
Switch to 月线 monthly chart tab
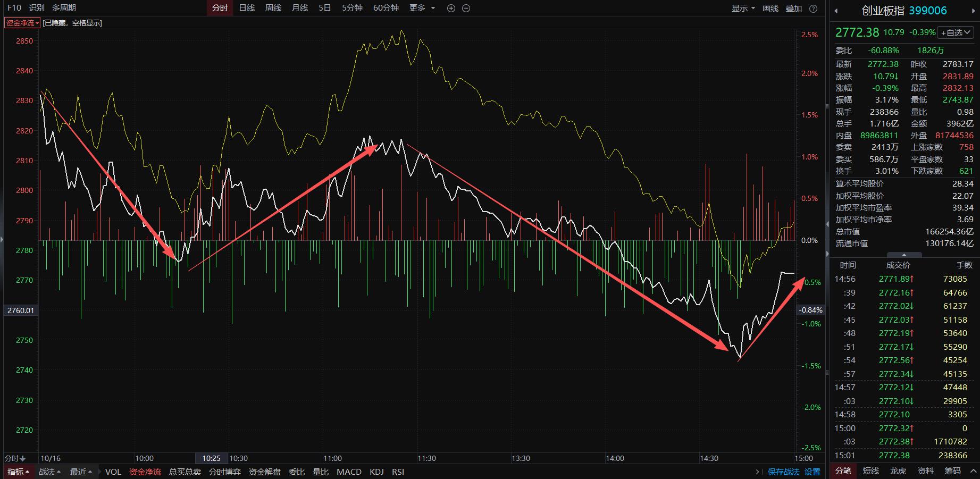(x=300, y=8)
